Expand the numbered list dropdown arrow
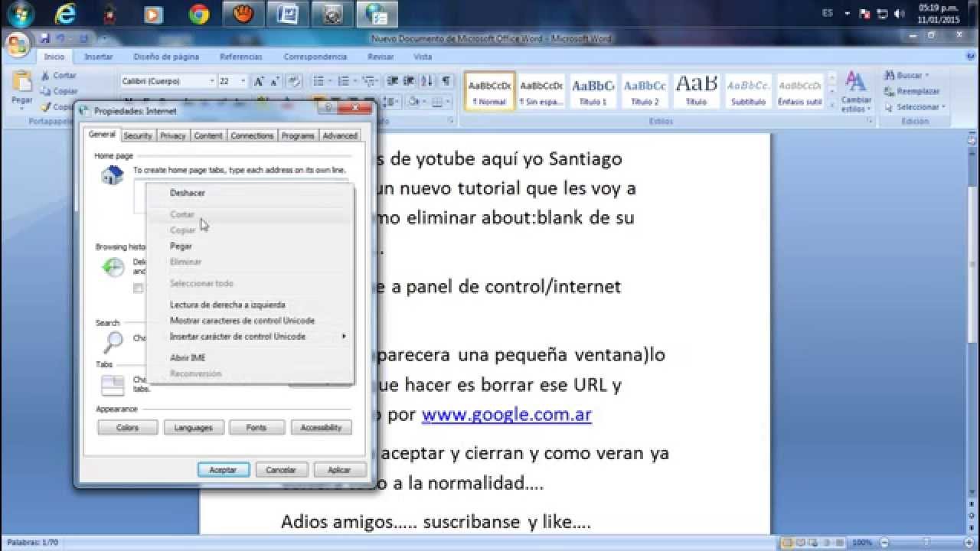This screenshot has width=980, height=551. (x=354, y=81)
